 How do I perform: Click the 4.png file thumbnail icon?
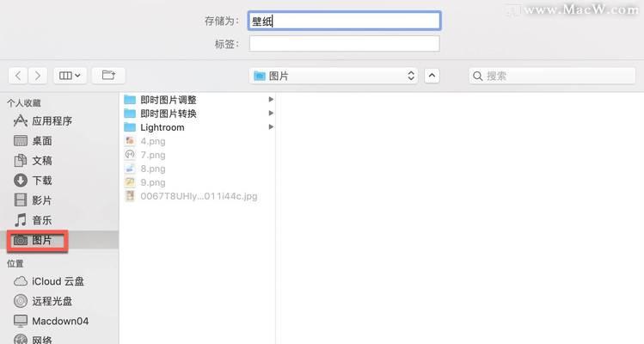[130, 141]
